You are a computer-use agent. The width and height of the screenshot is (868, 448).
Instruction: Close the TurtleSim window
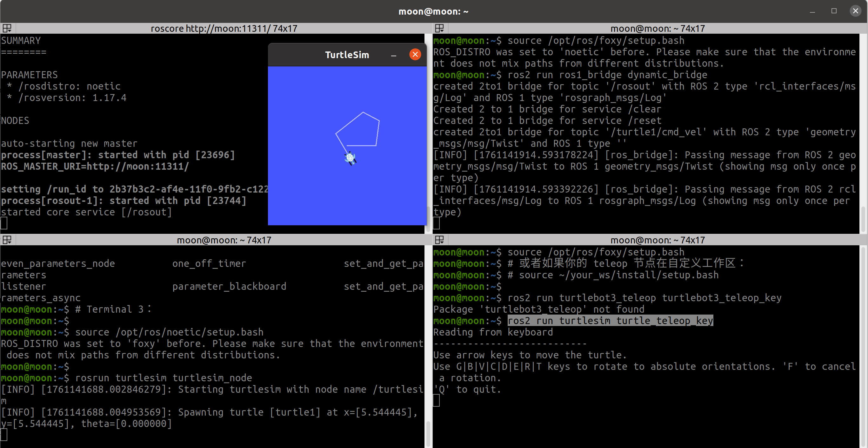coord(415,55)
